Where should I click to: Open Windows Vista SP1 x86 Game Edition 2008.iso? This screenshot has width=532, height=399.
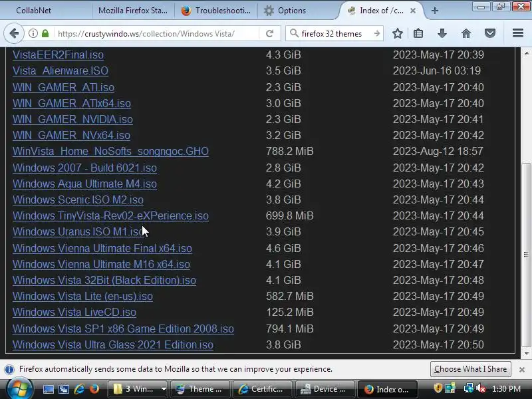123,329
